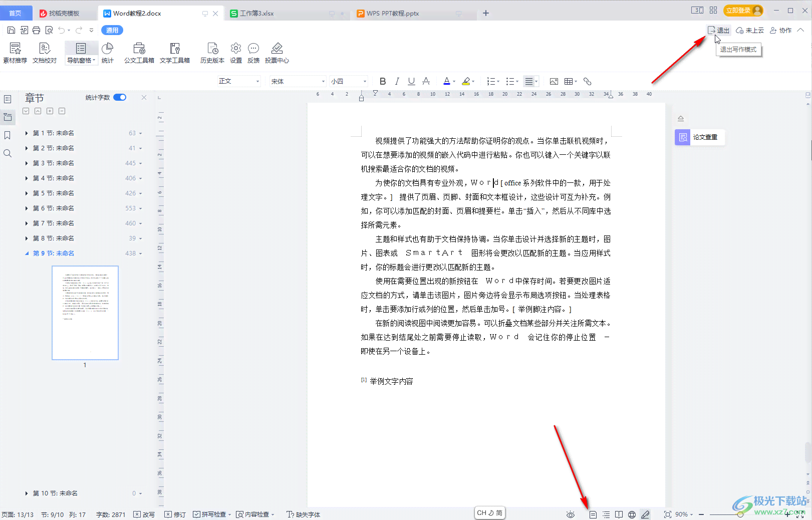Screen dimensions: 812x520
Task: Switch to the 找稻壳模板 tab
Action: click(x=64, y=13)
